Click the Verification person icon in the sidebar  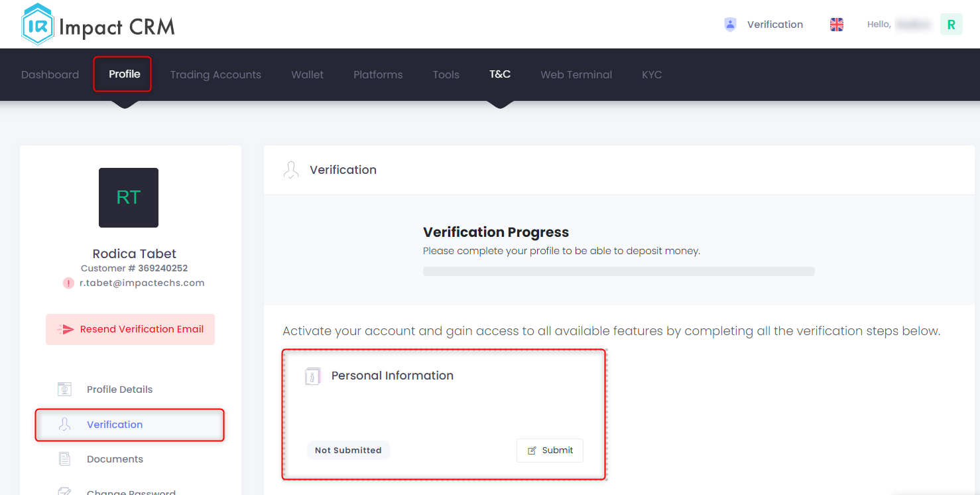coord(64,424)
